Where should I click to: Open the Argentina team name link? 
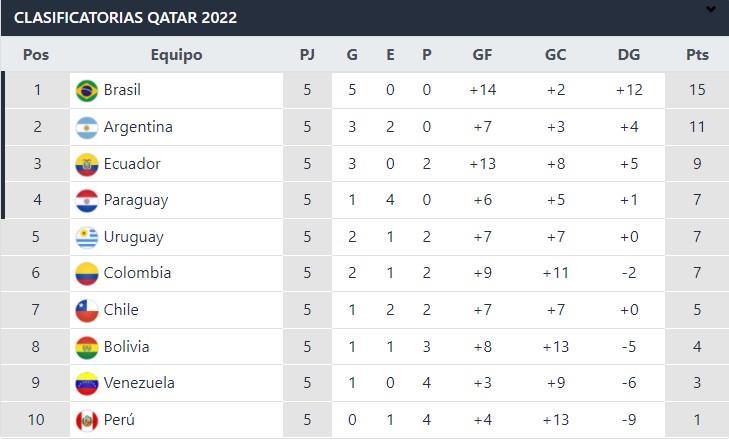138,127
